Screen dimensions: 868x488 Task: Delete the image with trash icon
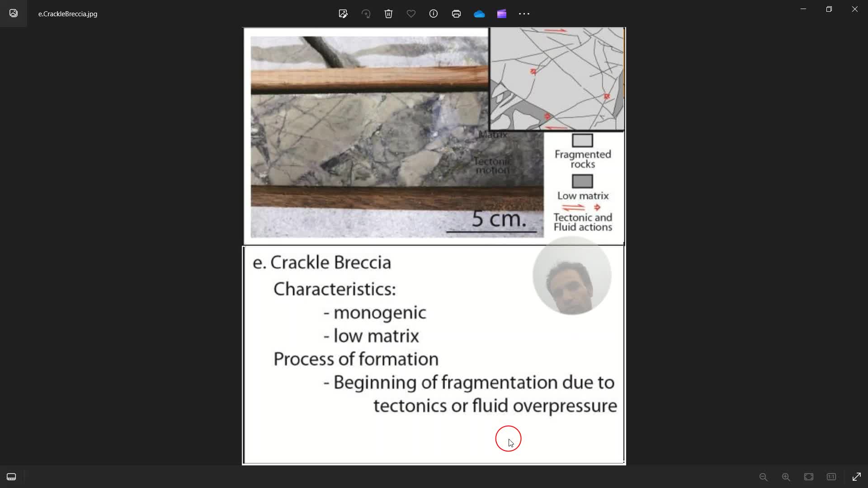[388, 14]
